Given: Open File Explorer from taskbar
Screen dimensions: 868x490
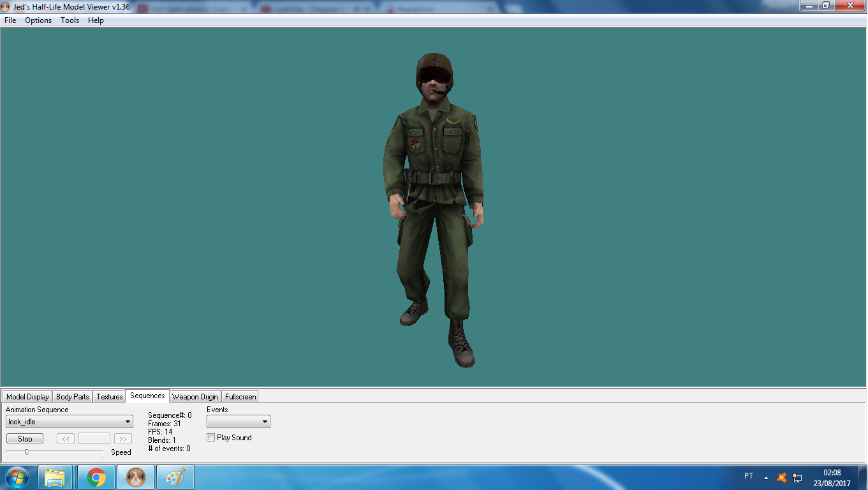Looking at the screenshot, I should pyautogui.click(x=55, y=477).
